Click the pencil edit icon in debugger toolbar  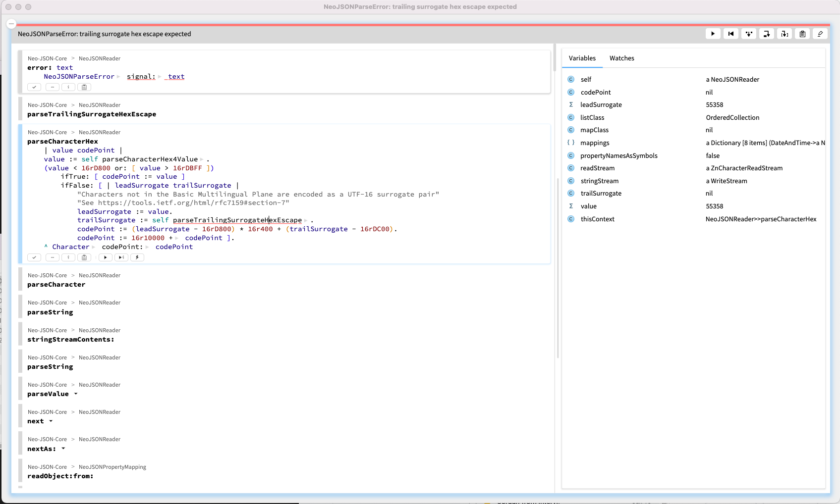coord(820,34)
